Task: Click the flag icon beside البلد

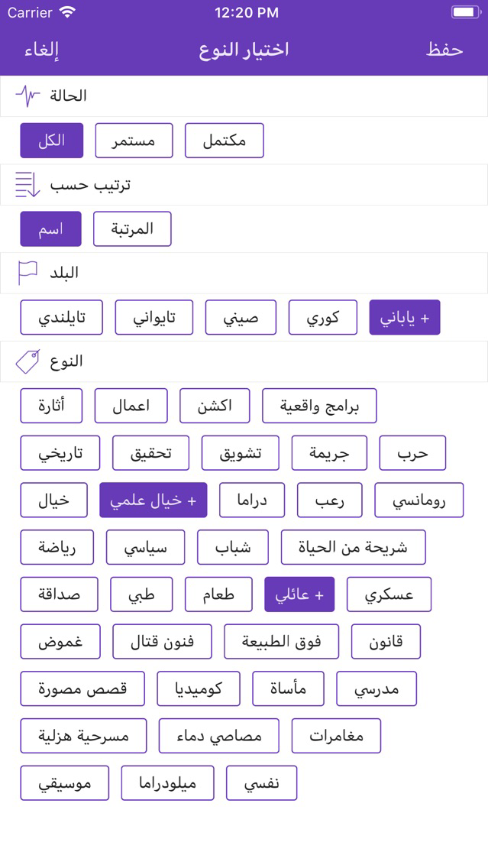Action: tap(27, 273)
